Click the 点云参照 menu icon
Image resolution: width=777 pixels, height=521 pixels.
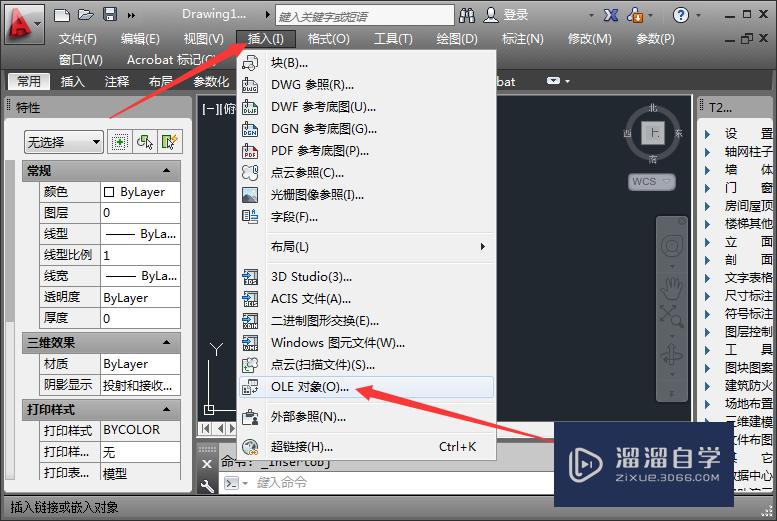250,173
